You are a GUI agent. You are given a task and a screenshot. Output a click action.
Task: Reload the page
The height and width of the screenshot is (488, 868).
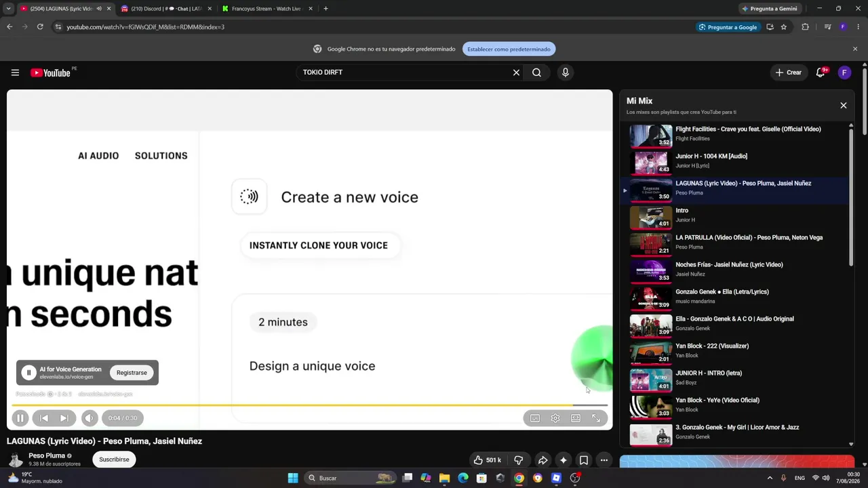click(40, 27)
